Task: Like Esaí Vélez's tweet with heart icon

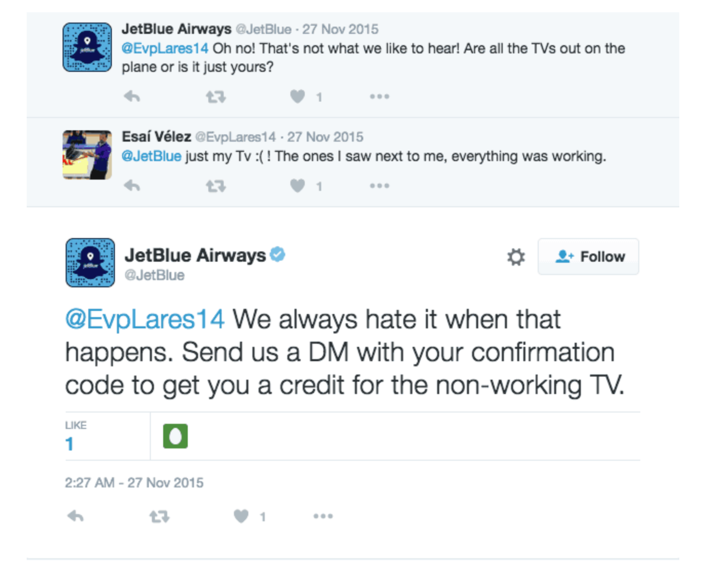Action: 298,186
